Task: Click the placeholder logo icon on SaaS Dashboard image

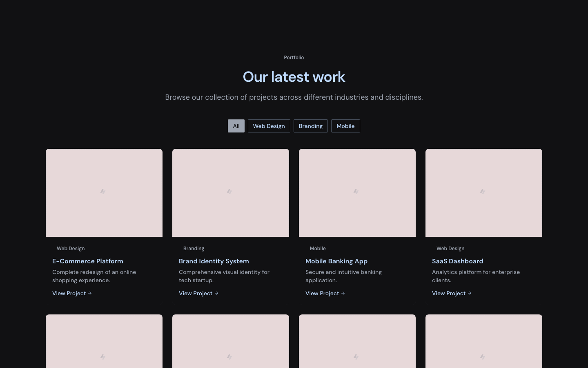Action: [483, 192]
